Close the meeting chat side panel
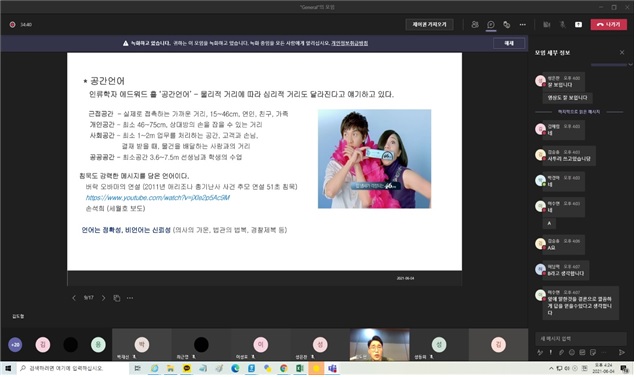The image size is (636, 377). tap(622, 52)
